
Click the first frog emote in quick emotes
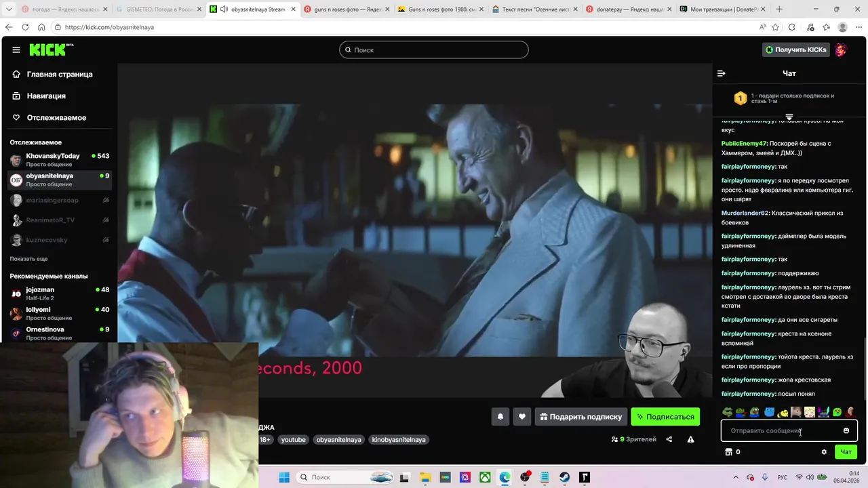727,412
